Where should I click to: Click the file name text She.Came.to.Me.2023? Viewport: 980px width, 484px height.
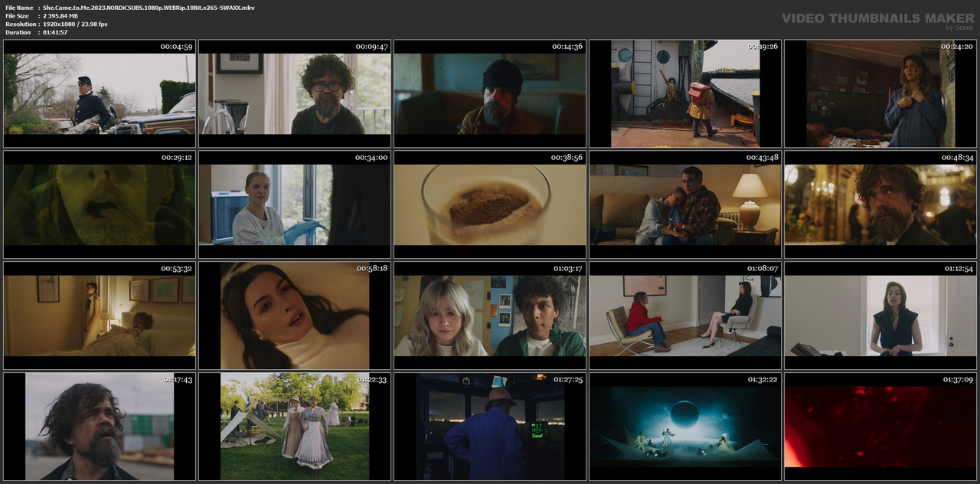point(149,8)
